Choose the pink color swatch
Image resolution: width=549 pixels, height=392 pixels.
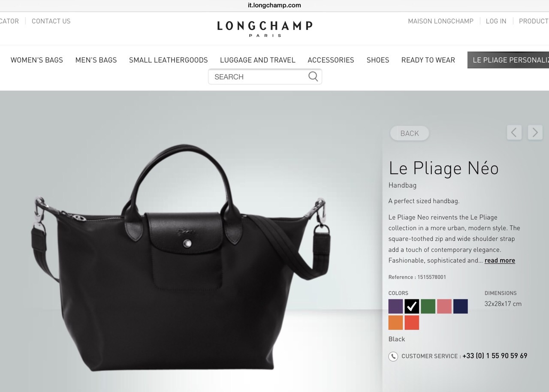point(444,306)
